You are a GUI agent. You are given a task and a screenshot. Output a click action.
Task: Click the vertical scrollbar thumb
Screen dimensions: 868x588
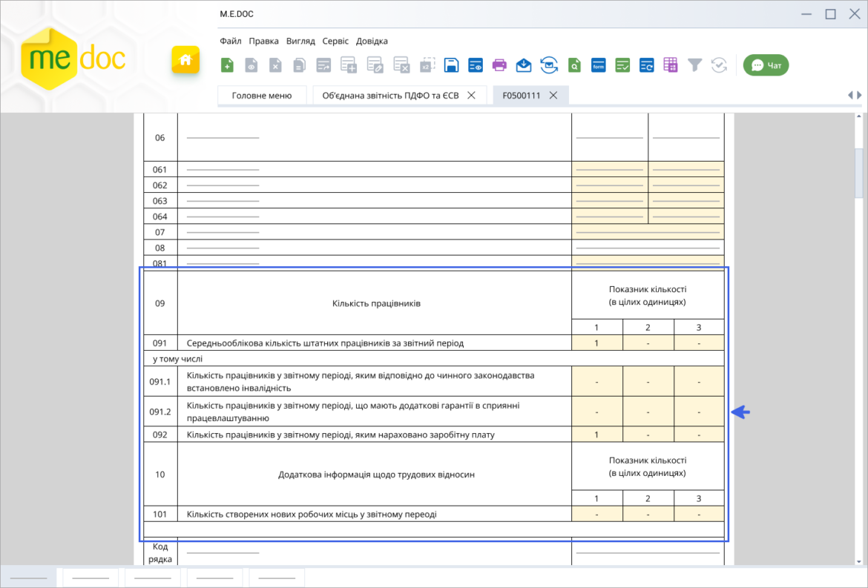click(x=859, y=173)
